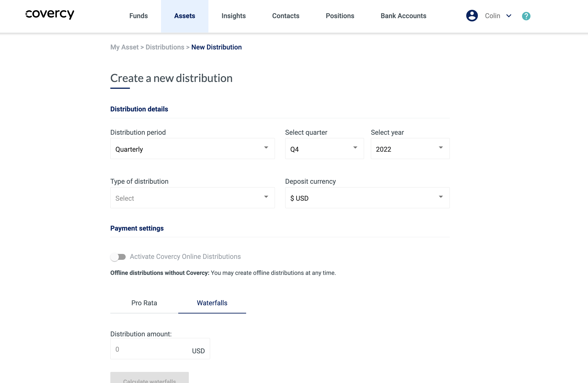Open the Select quarter Q4 dropdown
The height and width of the screenshot is (383, 588).
coord(324,149)
